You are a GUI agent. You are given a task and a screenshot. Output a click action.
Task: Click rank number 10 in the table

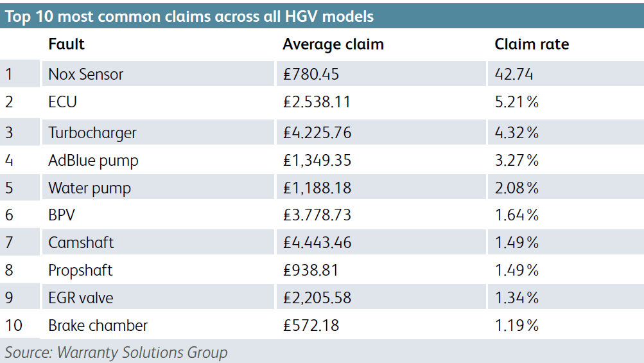(13, 326)
